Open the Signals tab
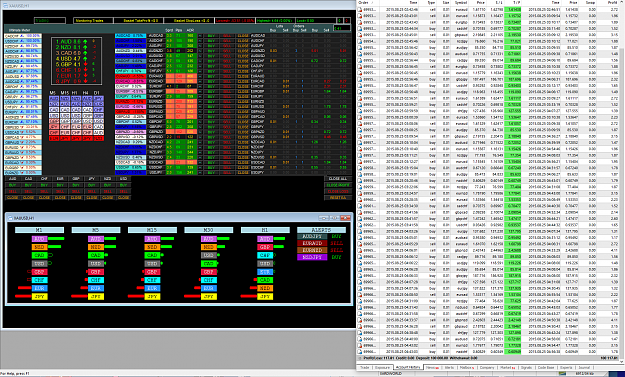 pos(526,367)
